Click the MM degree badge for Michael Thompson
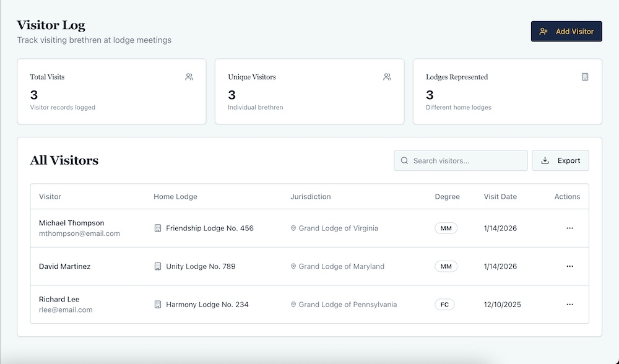Image resolution: width=619 pixels, height=364 pixels. click(445, 228)
